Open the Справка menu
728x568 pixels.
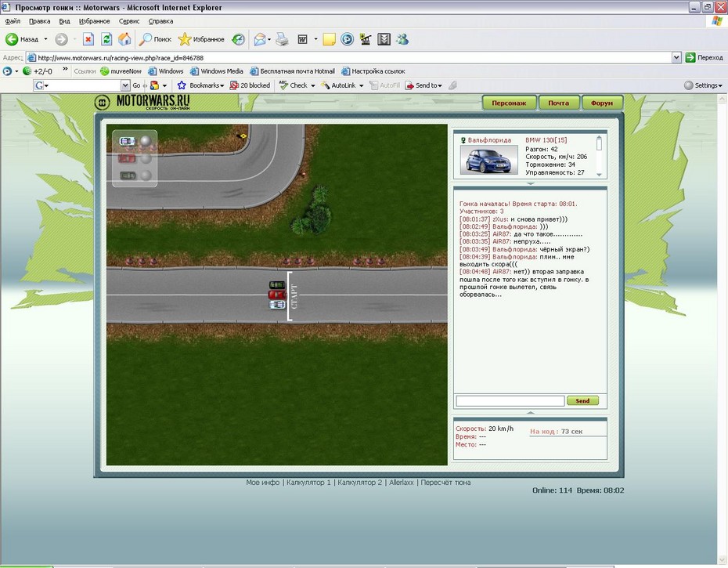160,21
